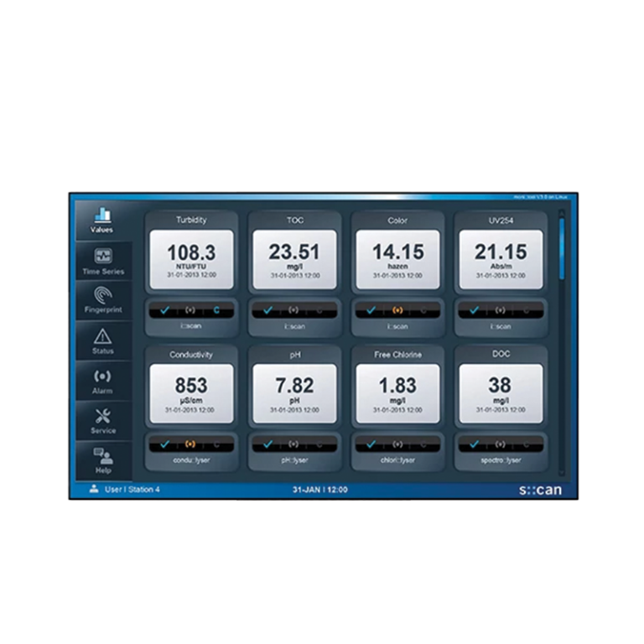Open the Help section
The image size is (644, 644).
pyautogui.click(x=102, y=460)
